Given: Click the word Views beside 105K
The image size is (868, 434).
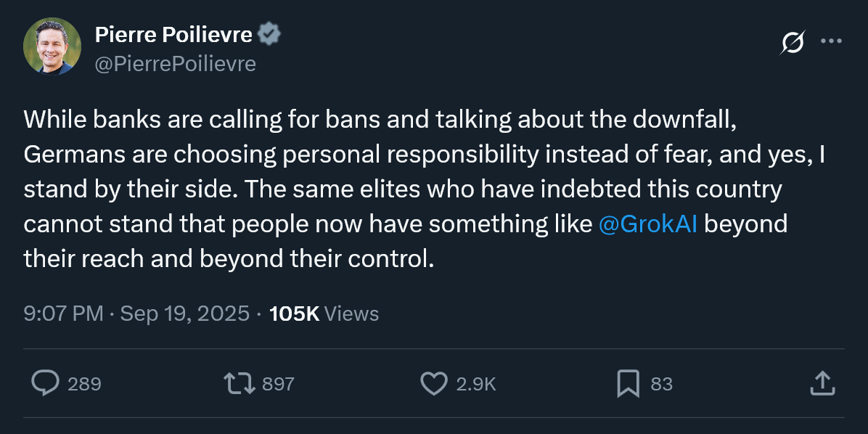Looking at the screenshot, I should coord(351,314).
